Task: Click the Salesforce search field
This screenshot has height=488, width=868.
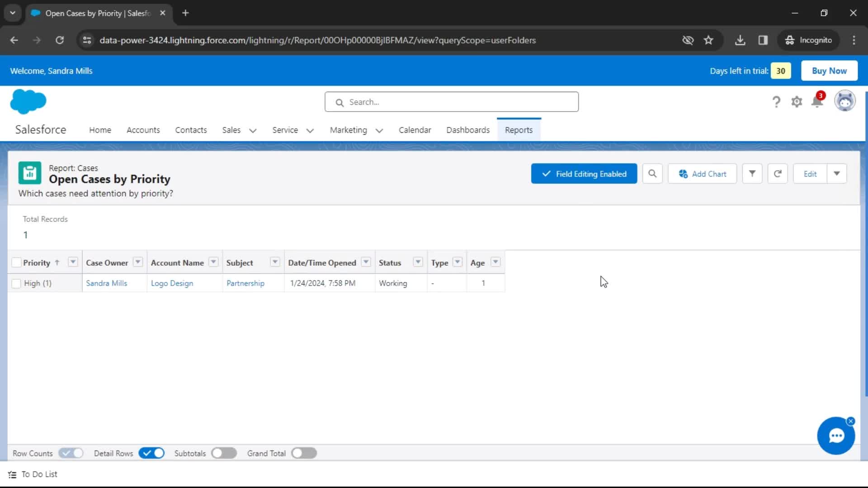Action: click(x=451, y=102)
